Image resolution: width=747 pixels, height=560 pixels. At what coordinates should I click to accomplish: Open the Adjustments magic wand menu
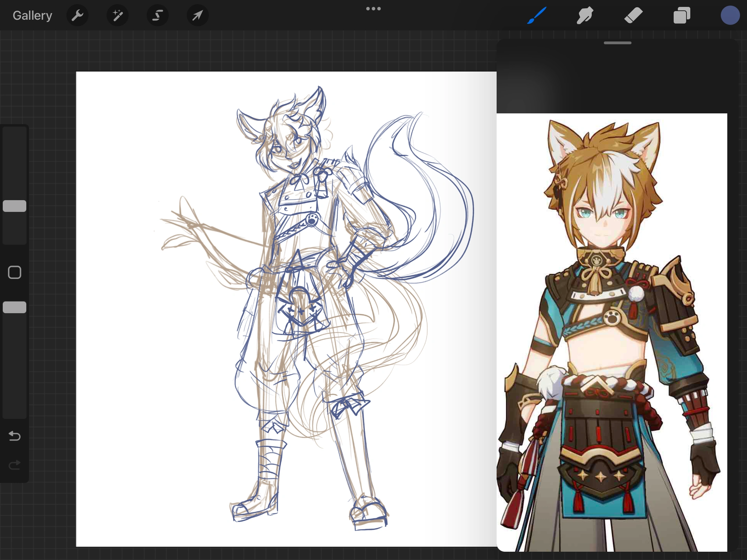point(118,16)
